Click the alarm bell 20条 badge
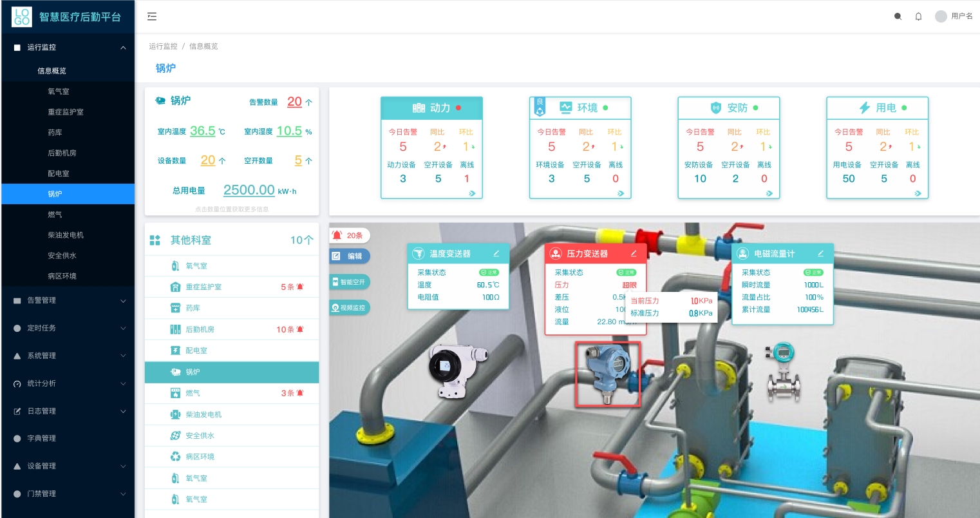The height and width of the screenshot is (518, 980). [348, 235]
